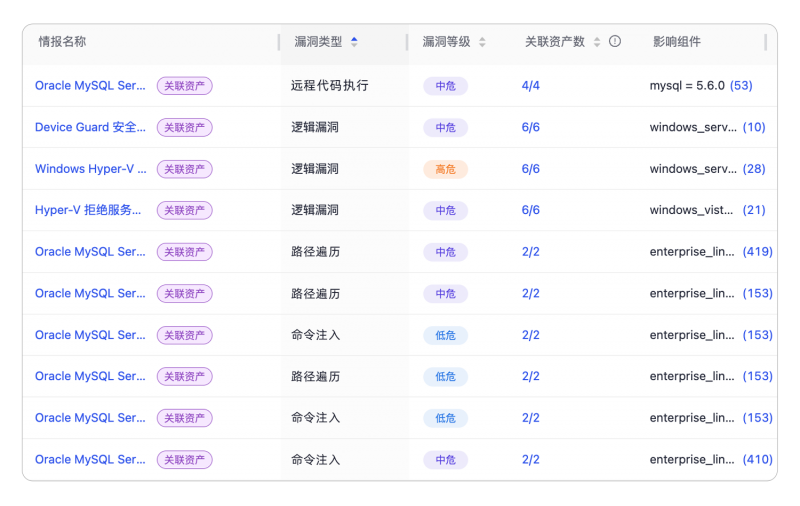
Task: Sort by the 关联资产数 column arrows
Action: [597, 42]
